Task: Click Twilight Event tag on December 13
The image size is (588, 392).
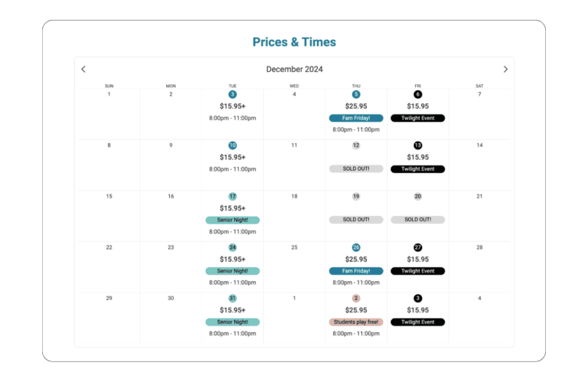Action: (417, 168)
